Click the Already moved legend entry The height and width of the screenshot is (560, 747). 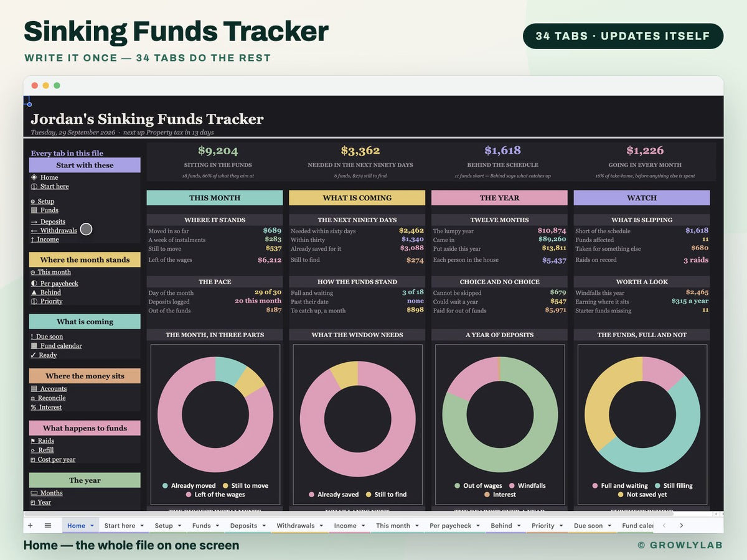[189, 486]
